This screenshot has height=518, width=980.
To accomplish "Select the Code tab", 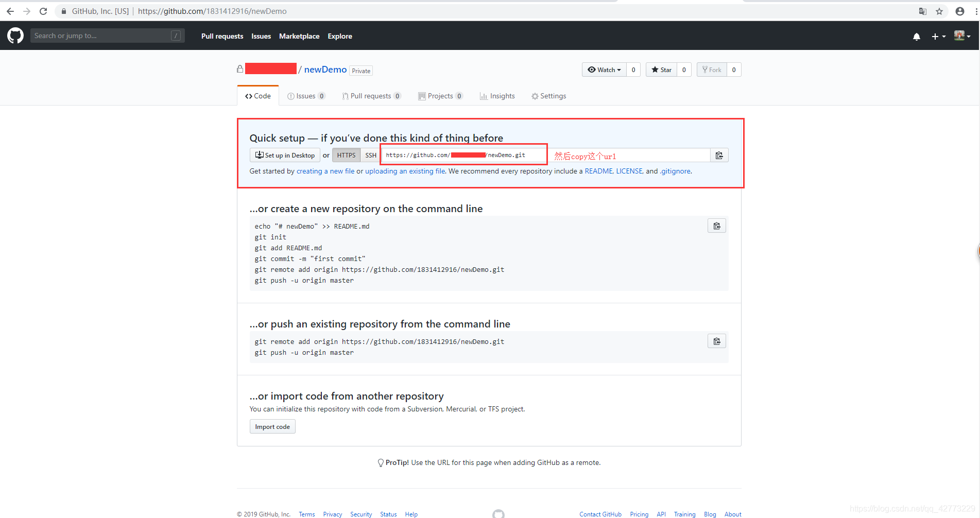I will click(x=258, y=96).
